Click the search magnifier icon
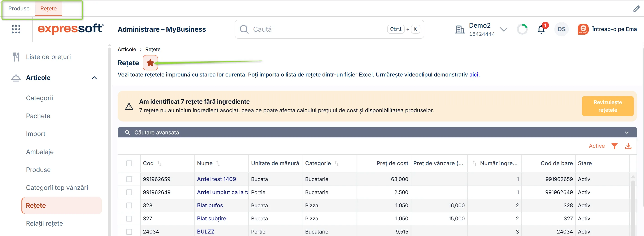 244,29
